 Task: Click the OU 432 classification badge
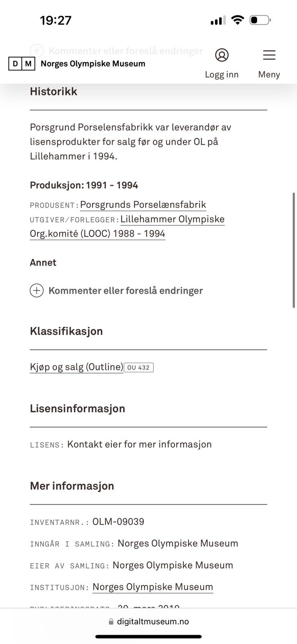click(139, 367)
